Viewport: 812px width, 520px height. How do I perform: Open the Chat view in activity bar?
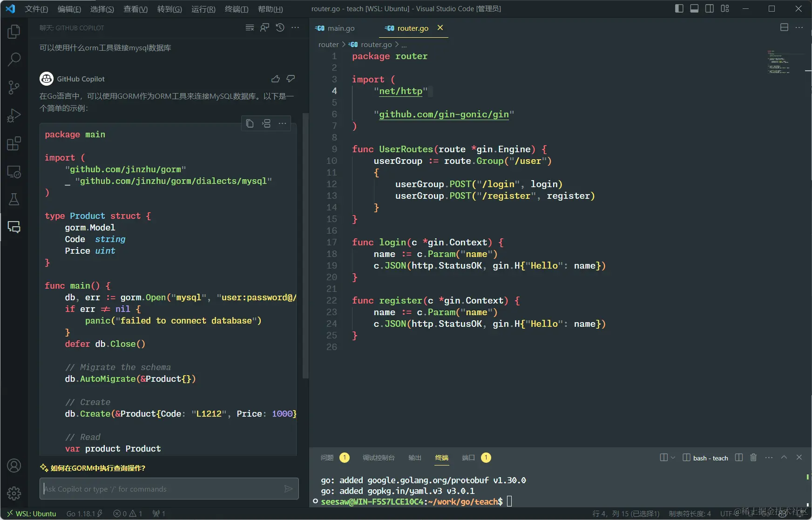[14, 227]
